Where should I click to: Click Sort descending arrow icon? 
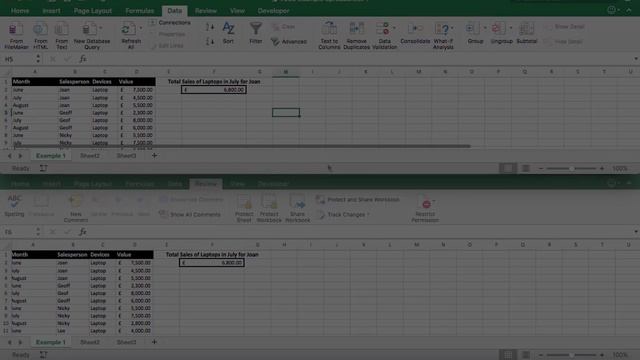pos(209,41)
